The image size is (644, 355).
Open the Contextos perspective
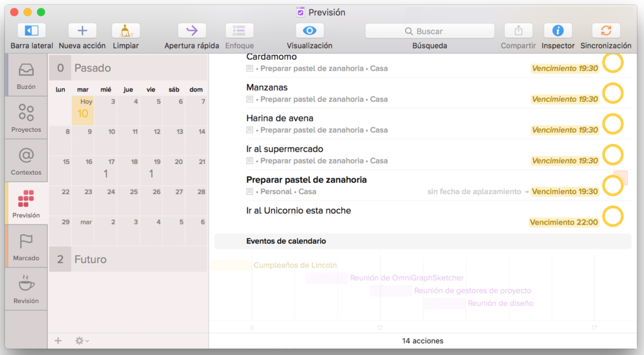click(26, 161)
